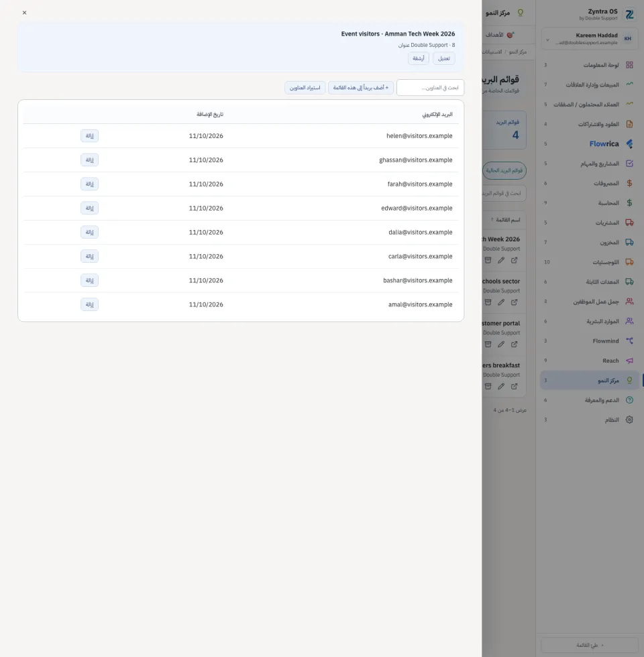Open the Reach megaphone icon in sidebar
This screenshot has height=657, width=644.
pyautogui.click(x=629, y=361)
